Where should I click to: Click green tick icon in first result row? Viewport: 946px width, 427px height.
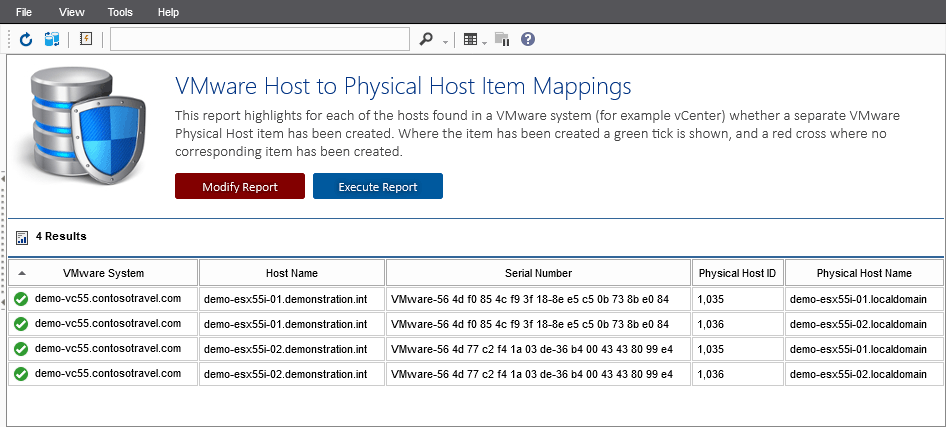[x=21, y=299]
